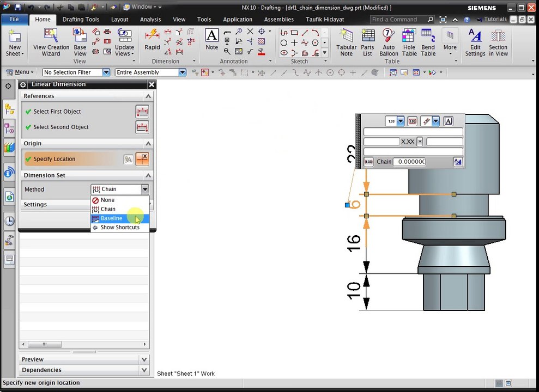
Task: Collapse the Origin section
Action: coord(148,144)
